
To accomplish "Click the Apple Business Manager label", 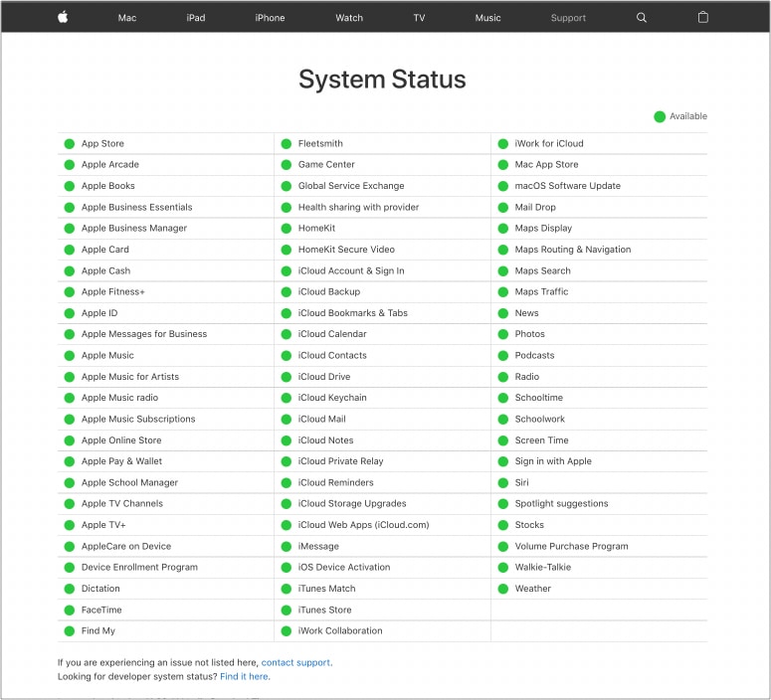I will click(134, 228).
